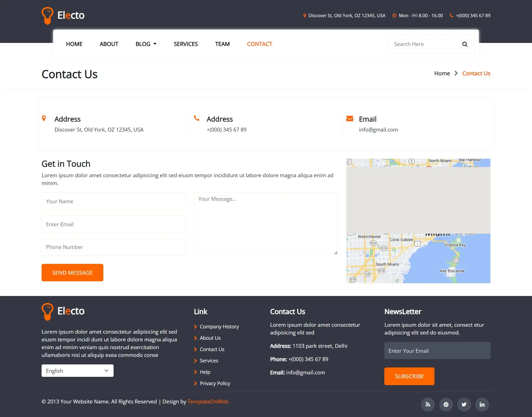Open the SERVICES menu item
This screenshot has height=417, width=532.
186,44
